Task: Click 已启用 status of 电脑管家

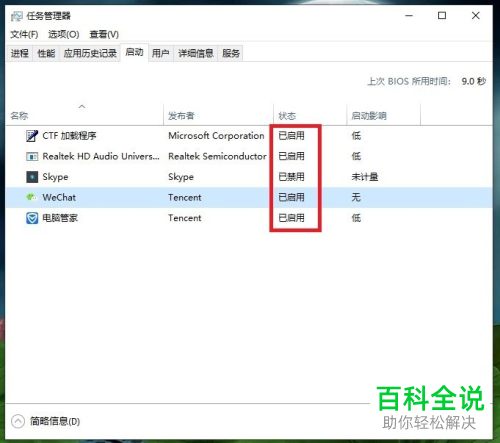Action: click(291, 218)
